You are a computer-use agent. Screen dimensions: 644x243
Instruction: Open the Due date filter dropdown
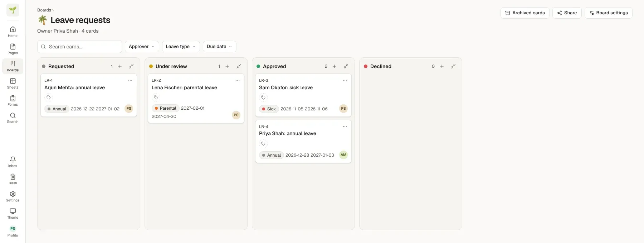click(220, 47)
